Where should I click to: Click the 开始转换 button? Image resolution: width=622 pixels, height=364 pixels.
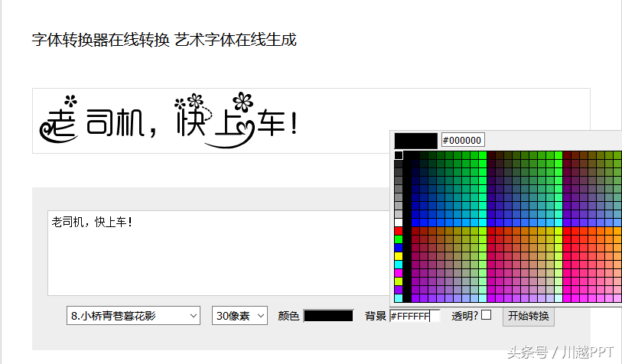tap(529, 316)
